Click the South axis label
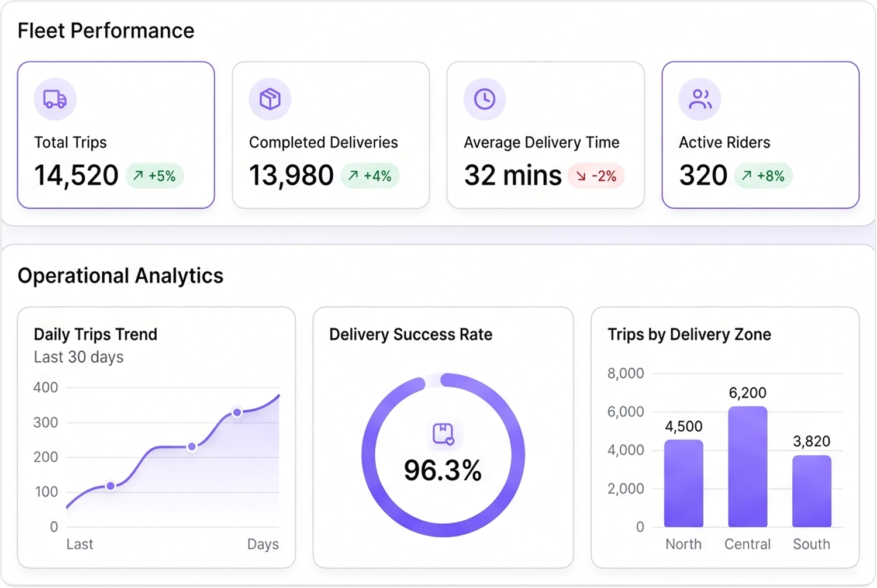The image size is (877, 588). tap(812, 544)
